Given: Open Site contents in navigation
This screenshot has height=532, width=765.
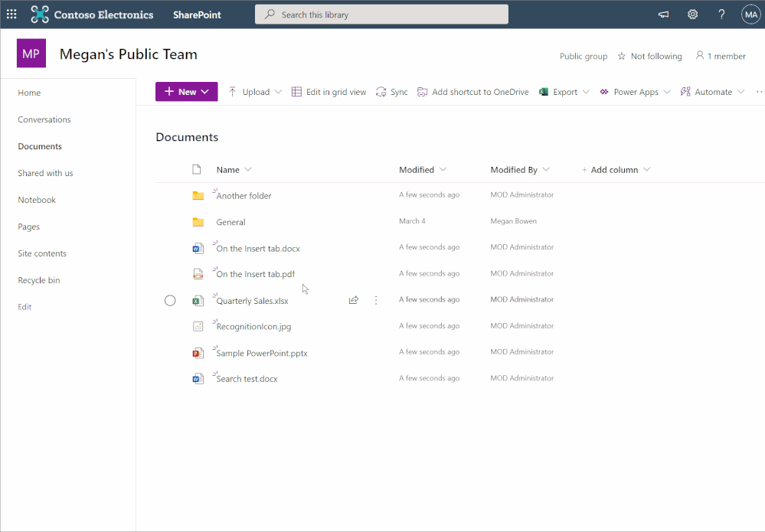Looking at the screenshot, I should click(x=42, y=253).
